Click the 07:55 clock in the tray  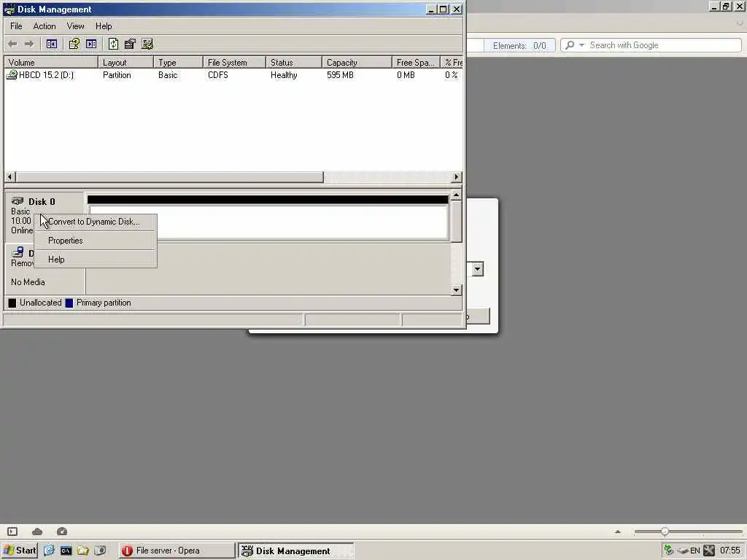point(729,551)
